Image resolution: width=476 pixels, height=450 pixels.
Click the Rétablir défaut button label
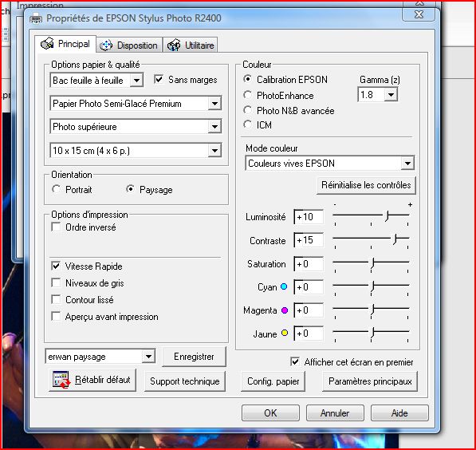(x=103, y=380)
